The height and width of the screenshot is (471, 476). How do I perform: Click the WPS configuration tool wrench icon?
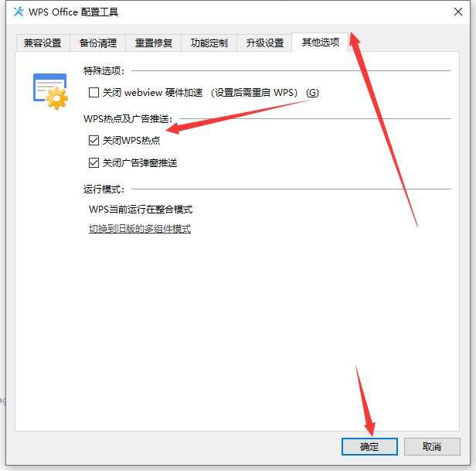pos(19,12)
